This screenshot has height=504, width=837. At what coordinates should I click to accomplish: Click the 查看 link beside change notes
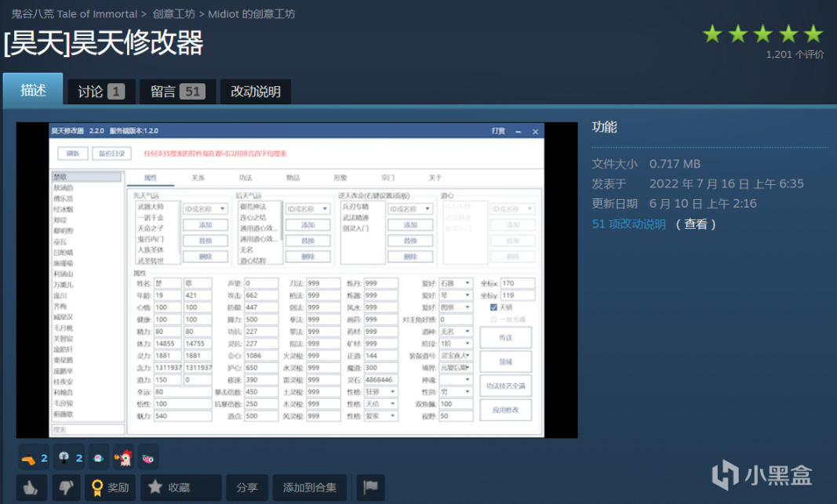(696, 224)
